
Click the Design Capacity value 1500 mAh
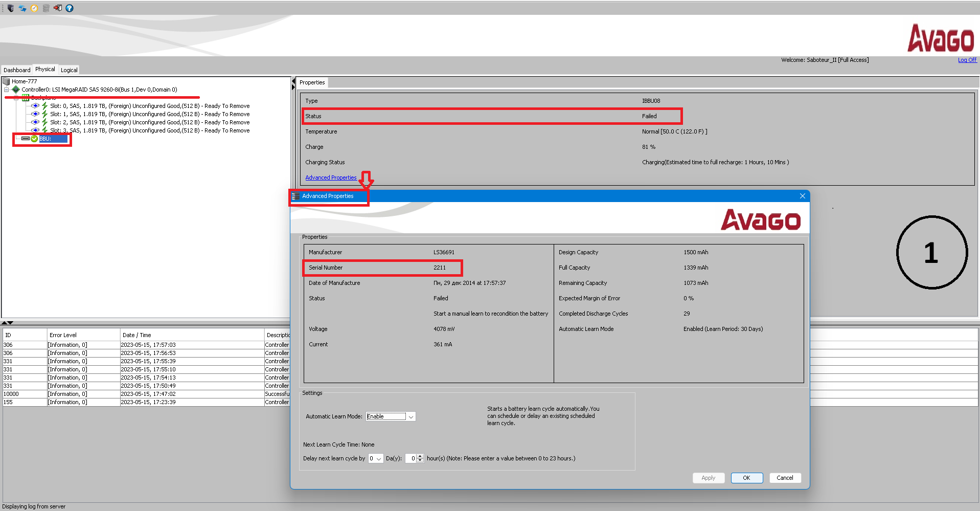click(696, 252)
